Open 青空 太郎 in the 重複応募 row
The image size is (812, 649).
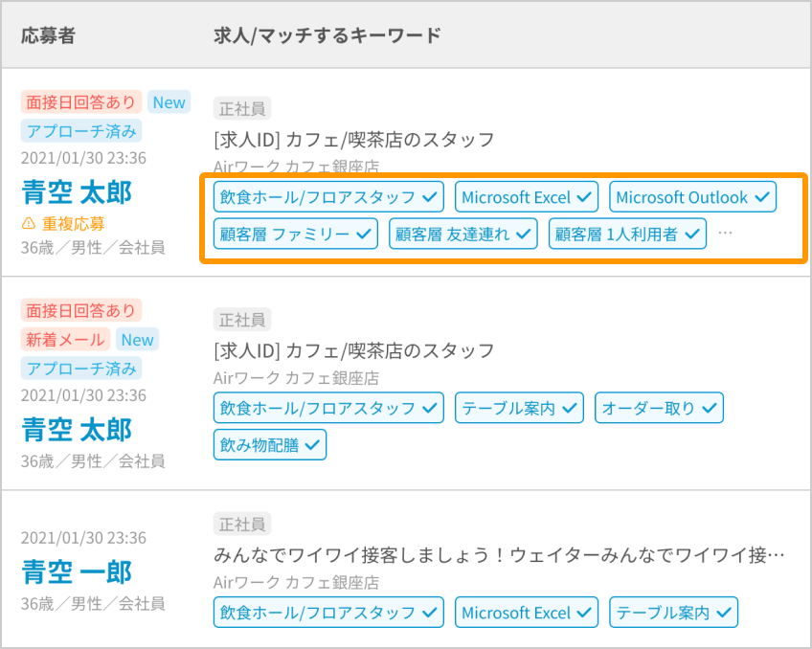point(77,192)
